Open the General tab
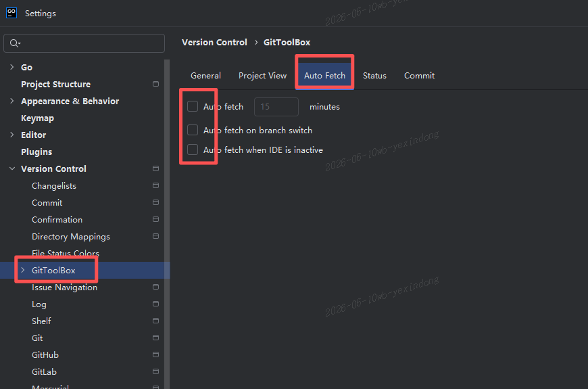The width and height of the screenshot is (588, 389). click(x=205, y=76)
